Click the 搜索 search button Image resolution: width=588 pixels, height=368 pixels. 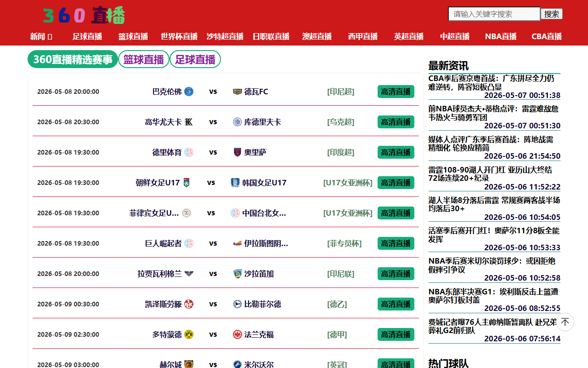[552, 14]
